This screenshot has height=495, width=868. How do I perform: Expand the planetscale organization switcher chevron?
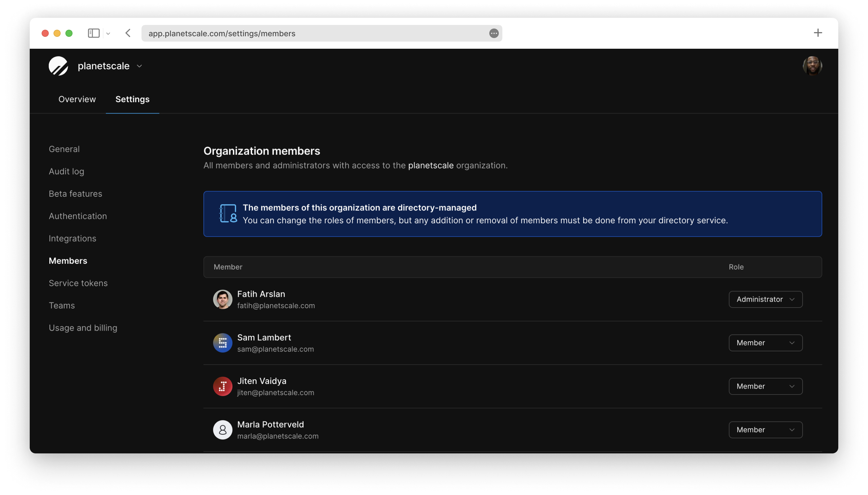pyautogui.click(x=139, y=66)
